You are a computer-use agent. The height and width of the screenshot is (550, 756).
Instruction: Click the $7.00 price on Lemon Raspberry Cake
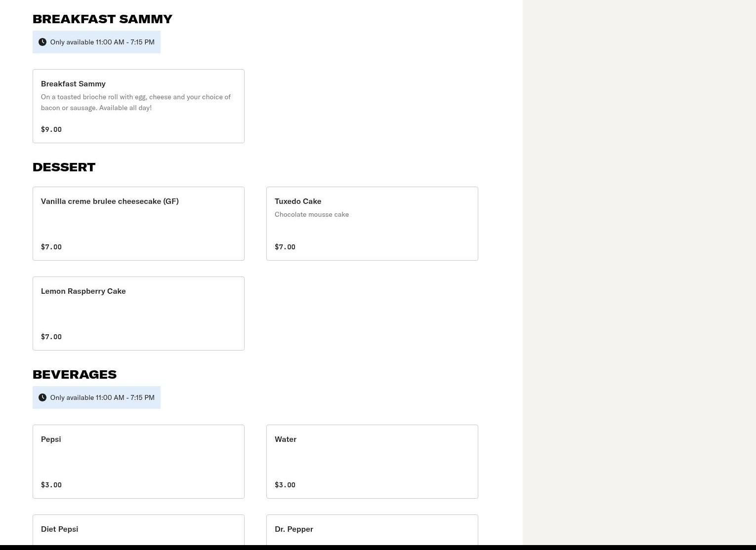[51, 337]
